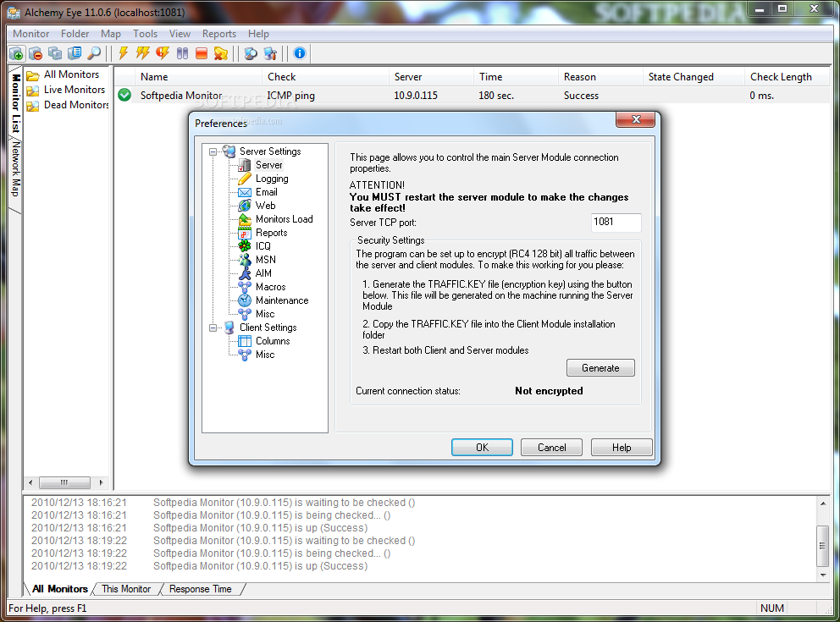Click the Generate encryption key button
The width and height of the screenshot is (840, 622).
point(600,368)
